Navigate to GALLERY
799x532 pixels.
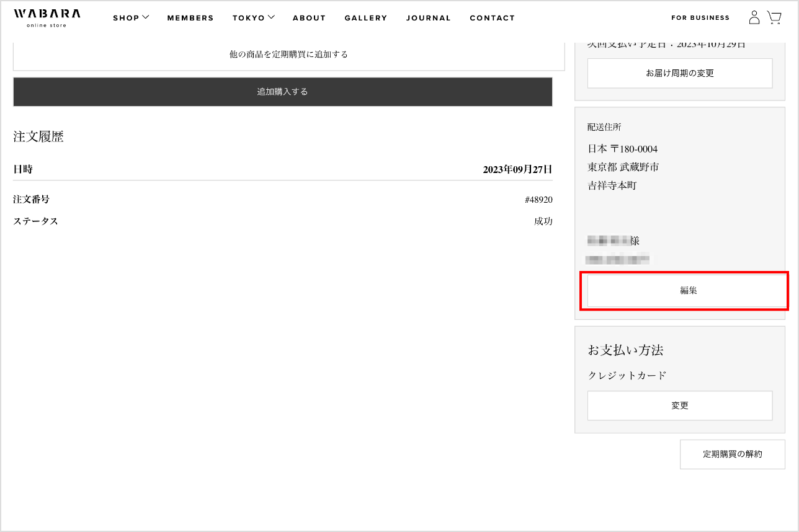tap(365, 18)
